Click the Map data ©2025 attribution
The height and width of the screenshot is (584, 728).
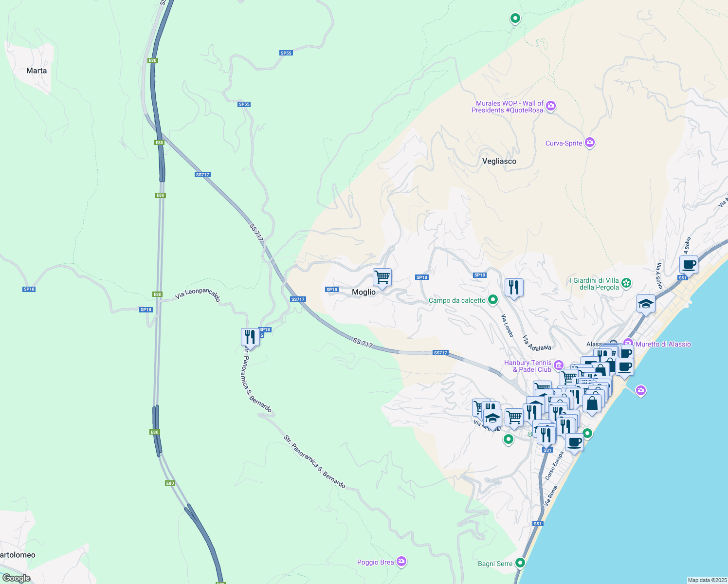coord(707,580)
